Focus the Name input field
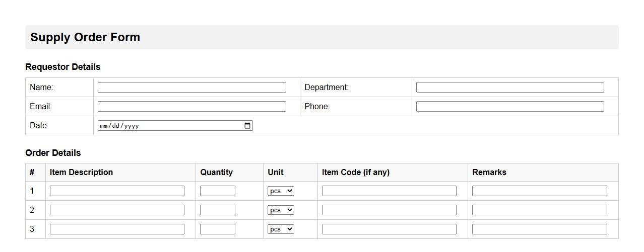The height and width of the screenshot is (252, 644). tap(192, 88)
